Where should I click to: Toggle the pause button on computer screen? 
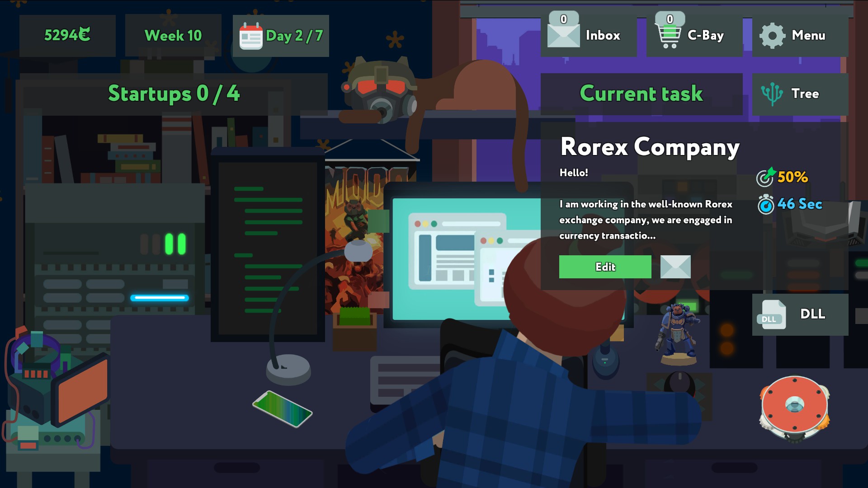point(175,242)
